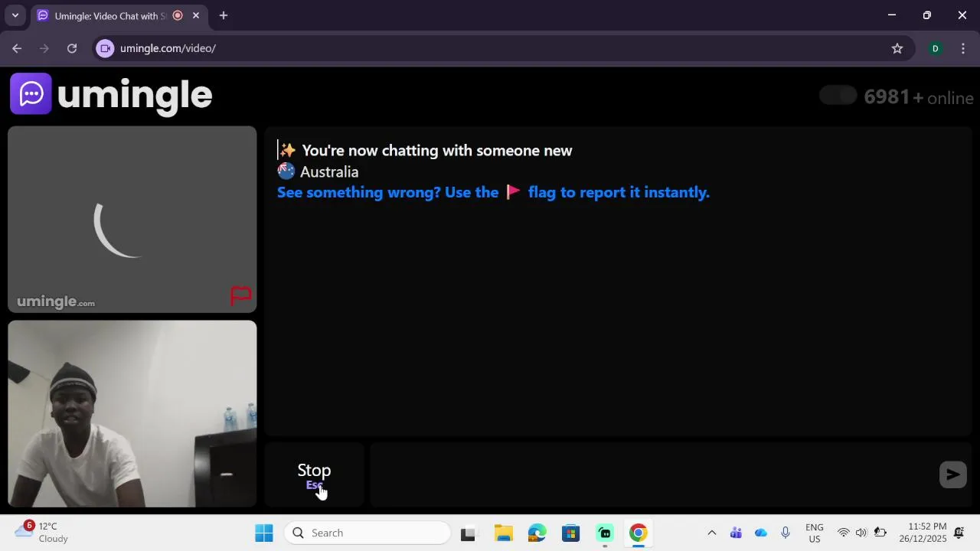Screen dimensions: 980x551
Task: Show hidden system tray icons
Action: (711, 533)
